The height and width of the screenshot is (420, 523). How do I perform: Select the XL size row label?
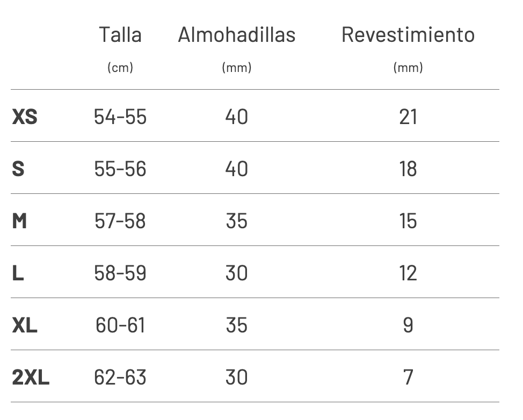[25, 325]
